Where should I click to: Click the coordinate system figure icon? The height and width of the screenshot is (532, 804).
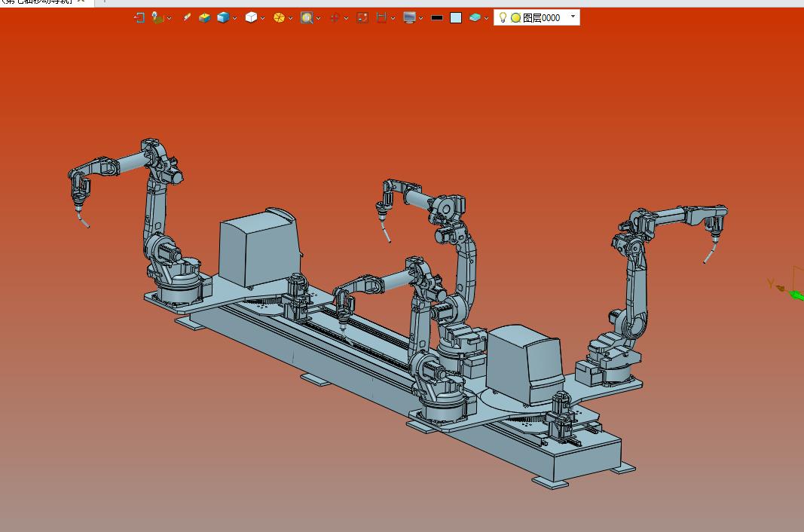point(158,18)
